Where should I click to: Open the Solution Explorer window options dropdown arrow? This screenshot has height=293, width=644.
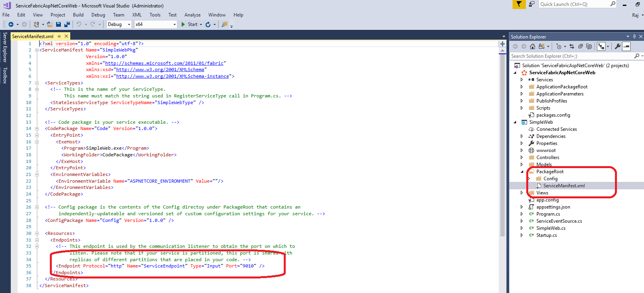(x=628, y=37)
